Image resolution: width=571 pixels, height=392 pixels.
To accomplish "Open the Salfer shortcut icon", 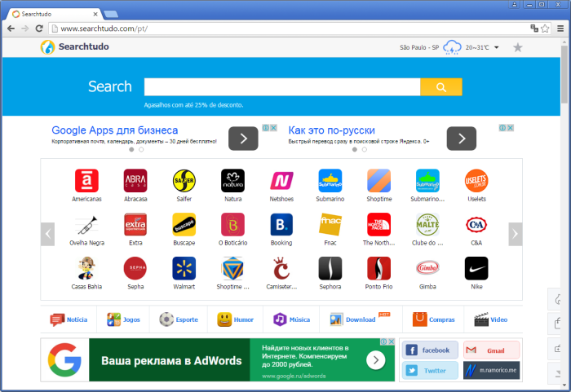I will (184, 181).
